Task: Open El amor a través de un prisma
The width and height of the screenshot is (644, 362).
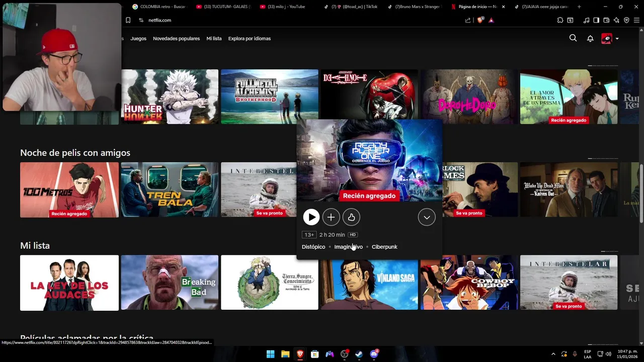Action: click(x=569, y=97)
